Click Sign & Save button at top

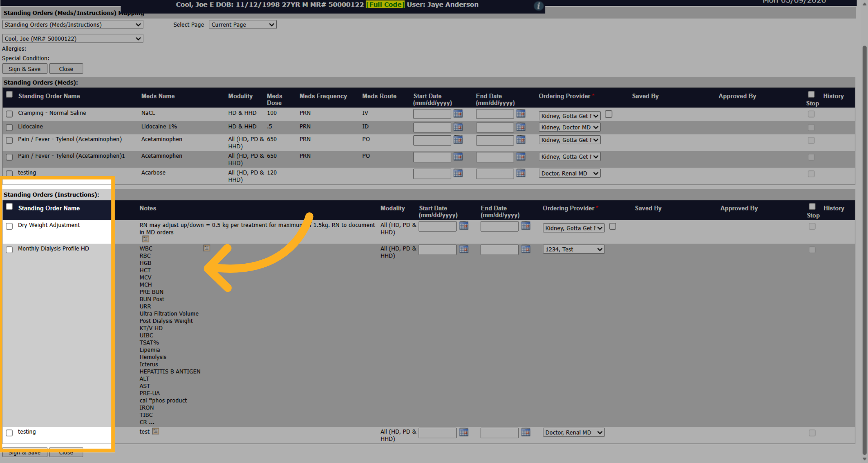[x=25, y=69]
